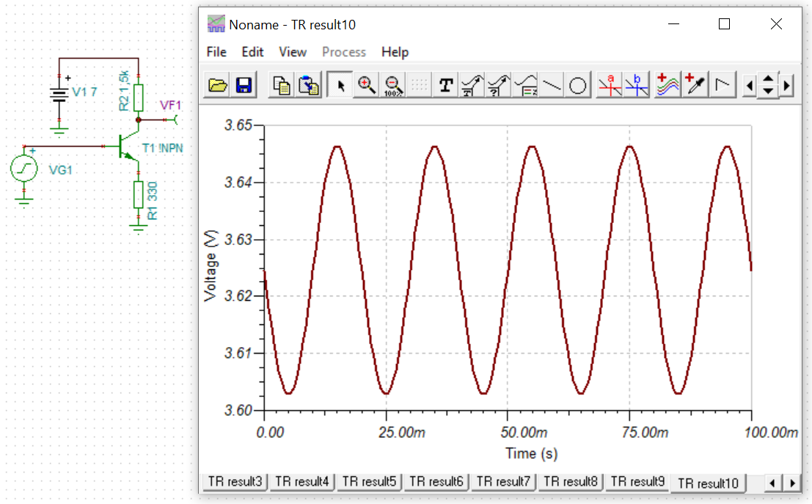Image resolution: width=812 pixels, height=504 pixels.
Task: Select the Text tool (T icon)
Action: click(445, 86)
